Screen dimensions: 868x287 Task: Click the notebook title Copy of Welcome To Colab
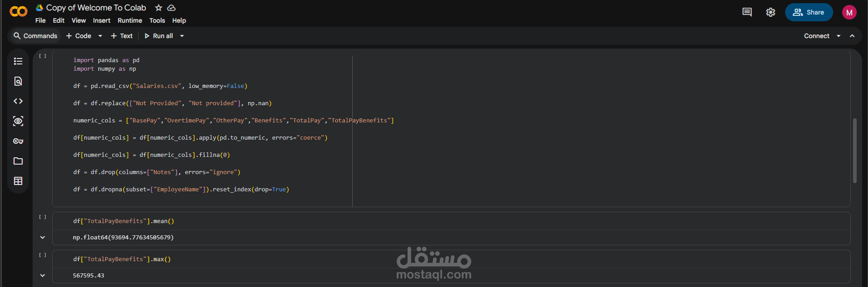click(x=96, y=8)
